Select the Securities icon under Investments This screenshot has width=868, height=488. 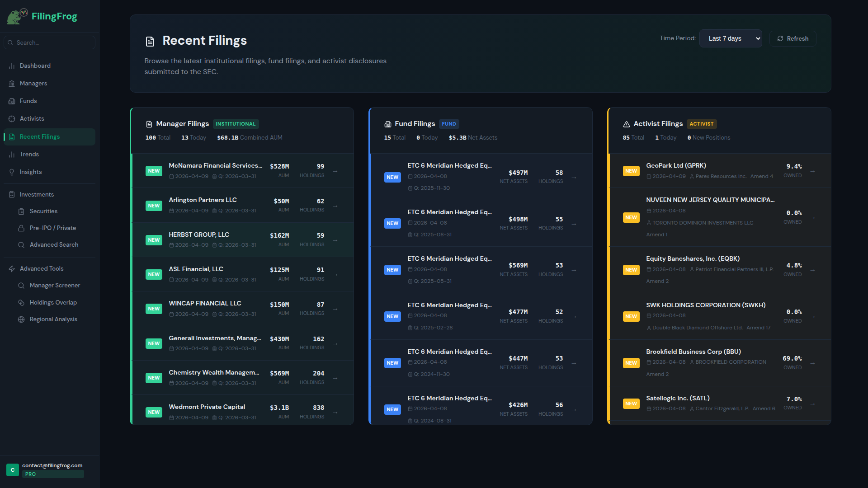[x=21, y=211]
